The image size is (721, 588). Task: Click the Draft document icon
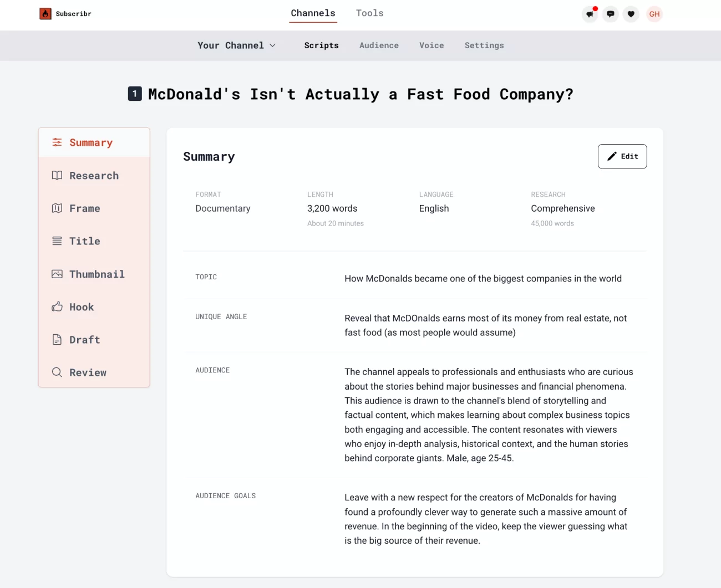57,340
